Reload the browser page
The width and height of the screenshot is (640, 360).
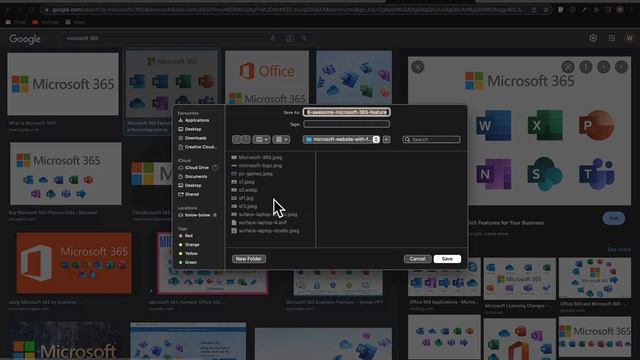pyautogui.click(x=32, y=9)
